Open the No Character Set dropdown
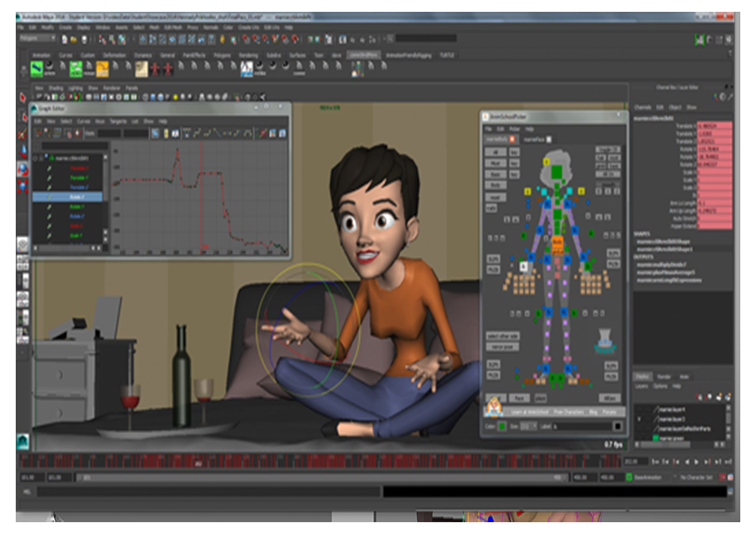The width and height of the screenshot is (756, 534). tap(695, 477)
